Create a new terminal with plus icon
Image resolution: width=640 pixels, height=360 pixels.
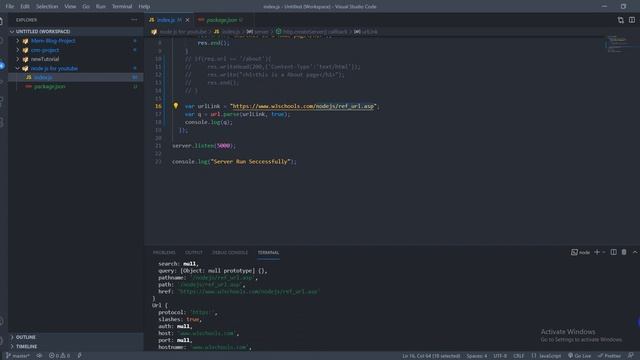coord(597,252)
